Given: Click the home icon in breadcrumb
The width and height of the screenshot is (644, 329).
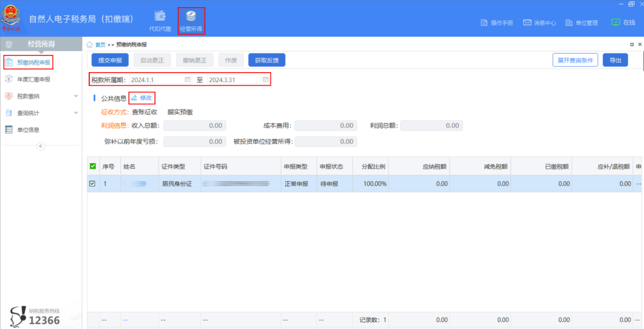Looking at the screenshot, I should click(x=89, y=44).
